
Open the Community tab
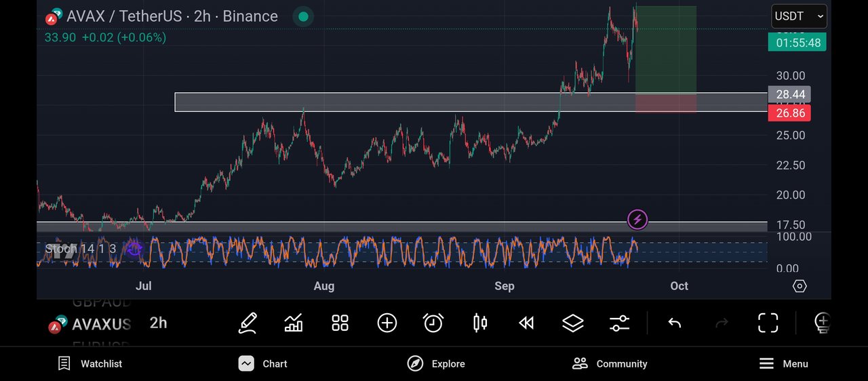click(x=610, y=364)
